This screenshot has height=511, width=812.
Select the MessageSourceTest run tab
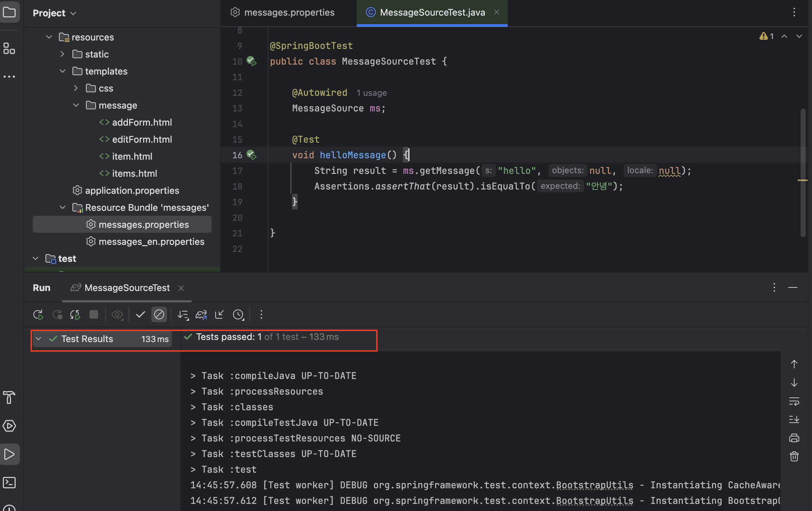[x=127, y=288]
